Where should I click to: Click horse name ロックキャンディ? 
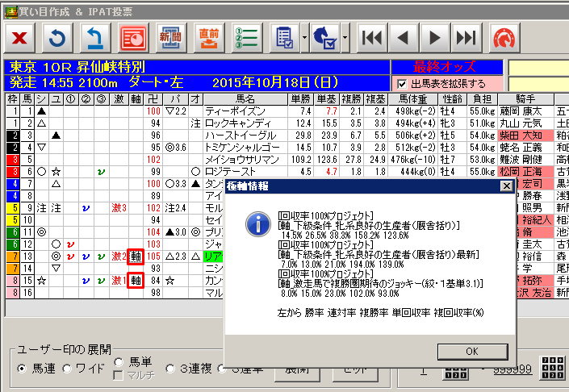point(237,123)
